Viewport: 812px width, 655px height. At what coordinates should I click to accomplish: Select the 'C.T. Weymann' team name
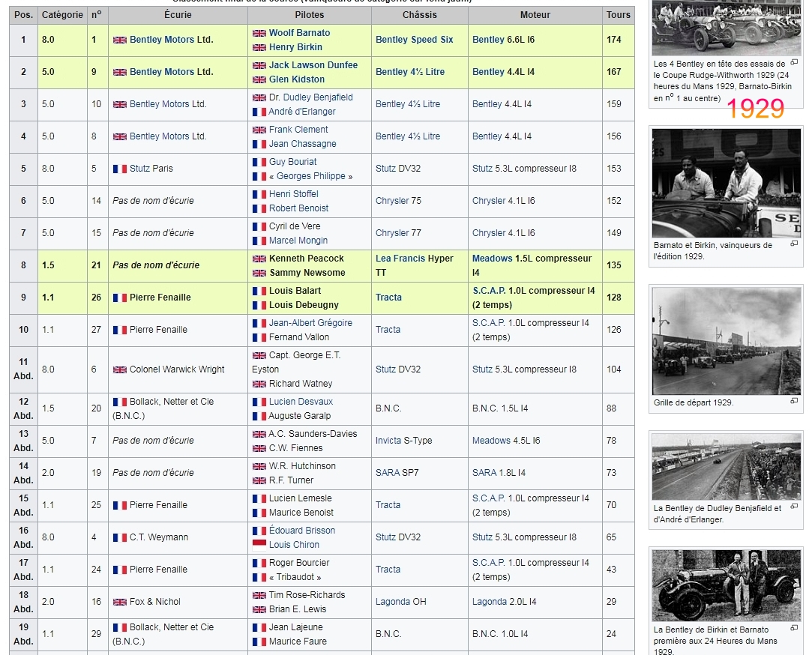[x=159, y=537]
